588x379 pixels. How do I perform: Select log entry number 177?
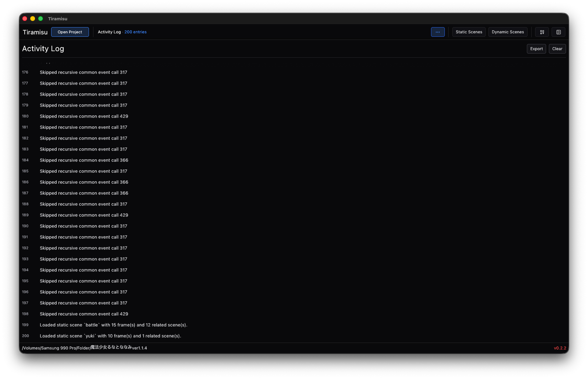294,83
